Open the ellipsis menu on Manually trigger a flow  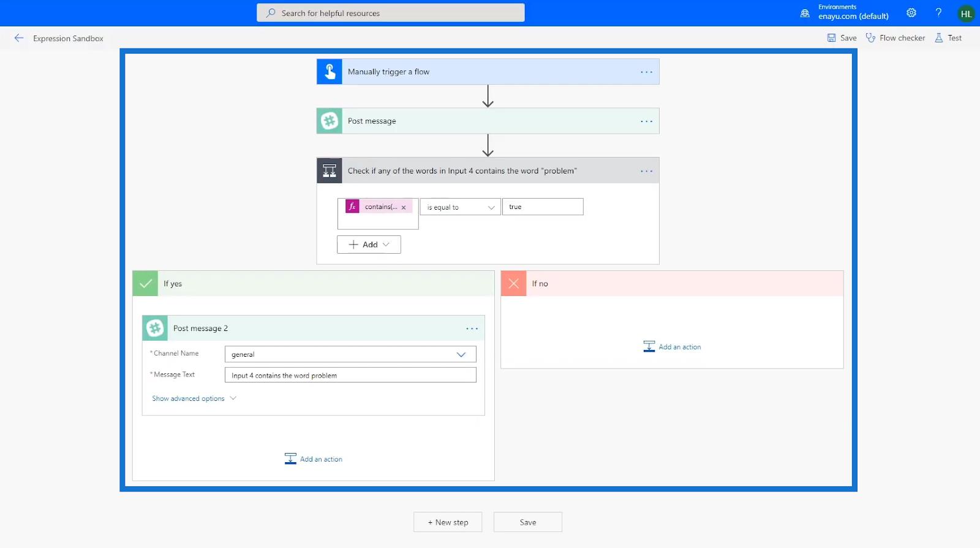click(646, 72)
